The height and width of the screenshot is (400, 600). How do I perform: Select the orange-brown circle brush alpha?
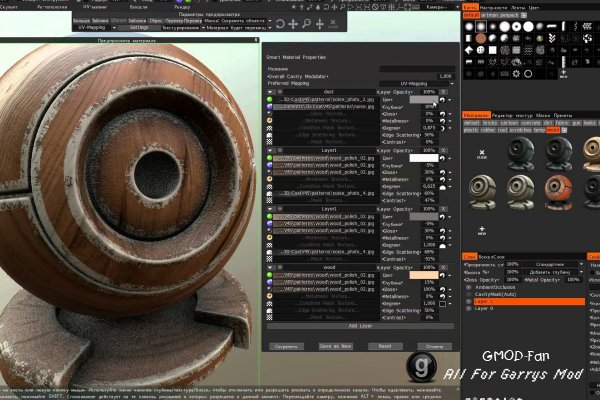coord(481,38)
